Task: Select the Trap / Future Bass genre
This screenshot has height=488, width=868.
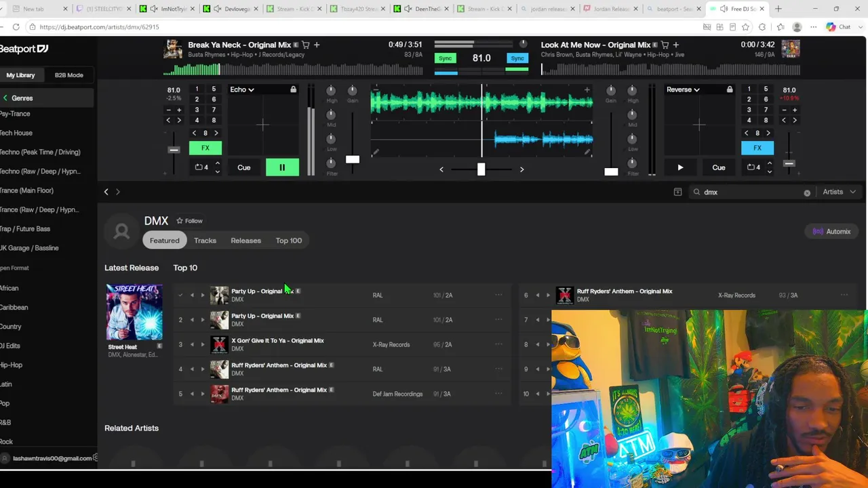Action: click(x=25, y=229)
